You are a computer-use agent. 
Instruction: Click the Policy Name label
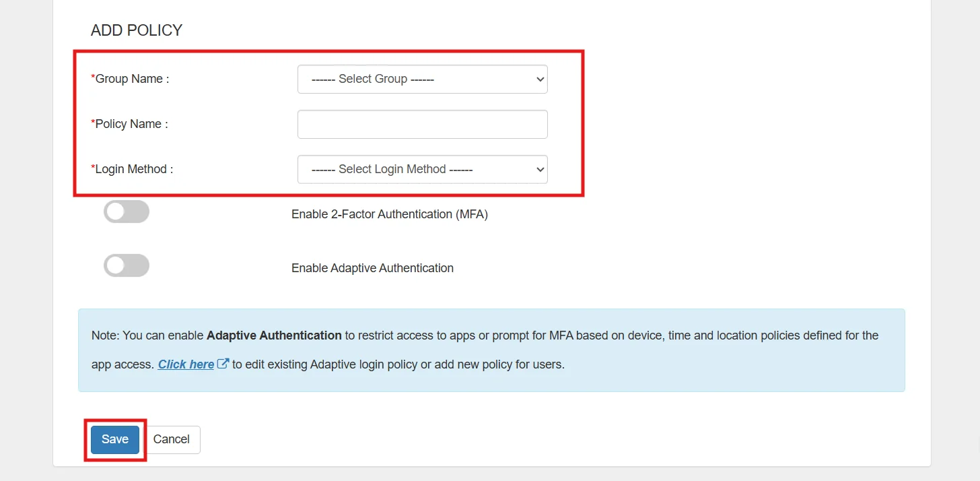[129, 124]
